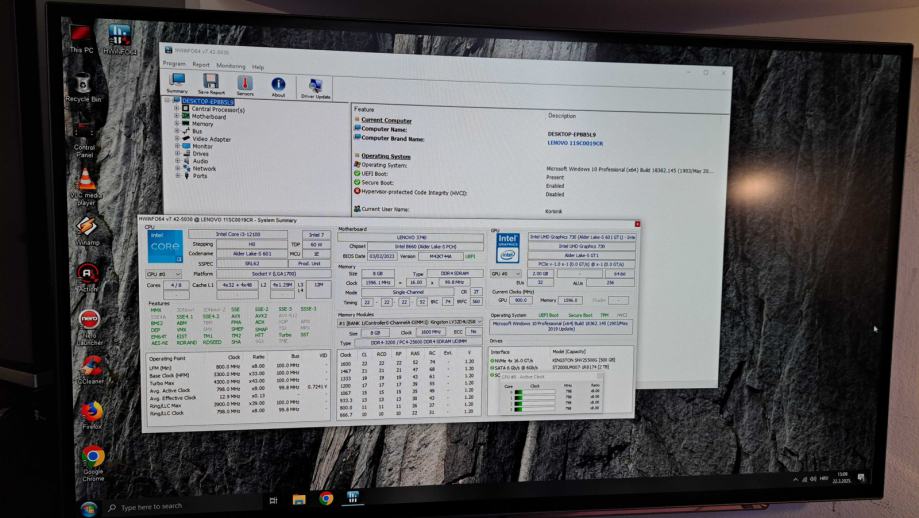Image resolution: width=919 pixels, height=518 pixels.
Task: Open the Report menu
Action: coord(200,64)
